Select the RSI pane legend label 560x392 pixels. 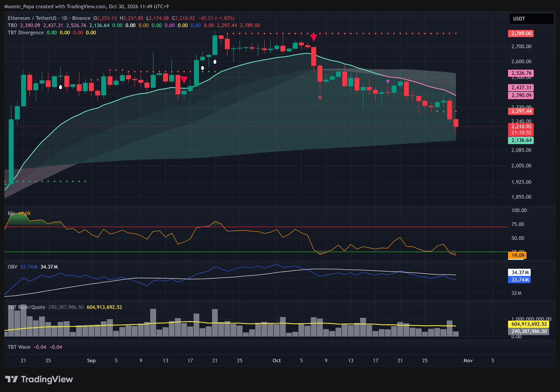point(12,213)
